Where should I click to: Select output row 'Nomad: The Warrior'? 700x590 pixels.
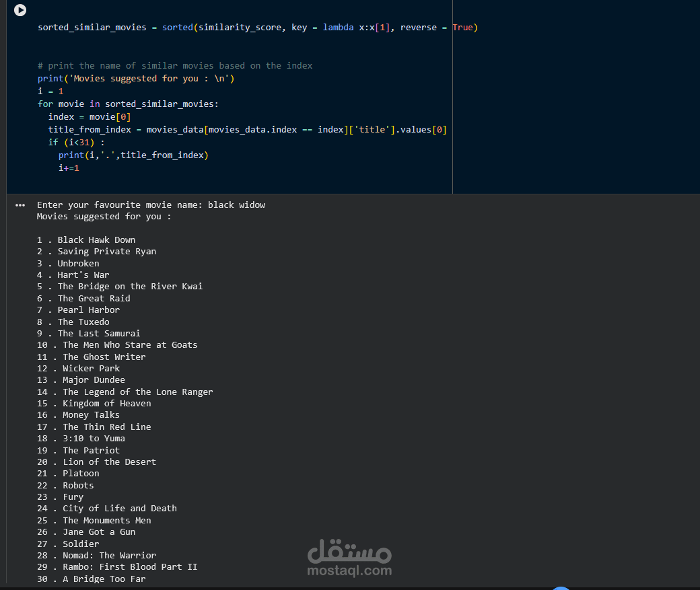click(96, 556)
